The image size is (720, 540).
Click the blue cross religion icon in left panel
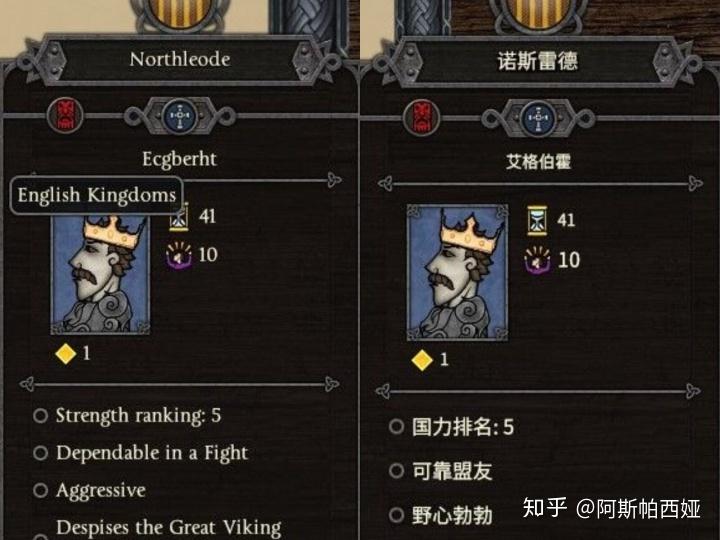click(180, 116)
